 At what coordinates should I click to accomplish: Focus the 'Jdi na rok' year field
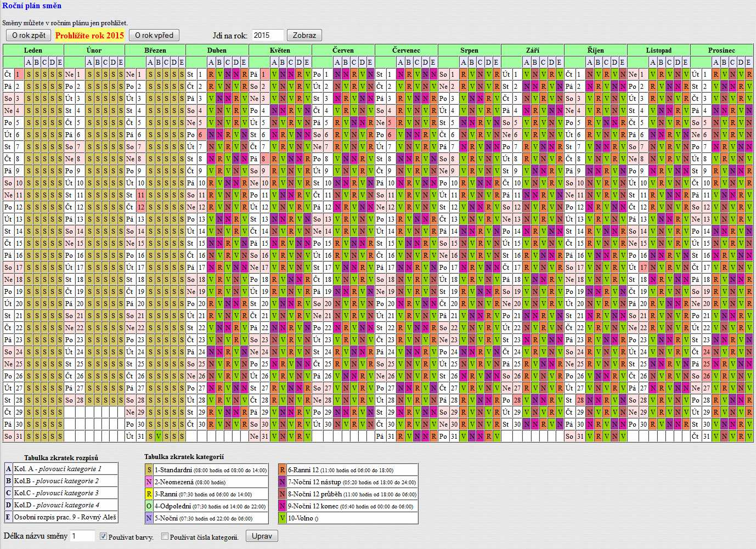point(268,35)
